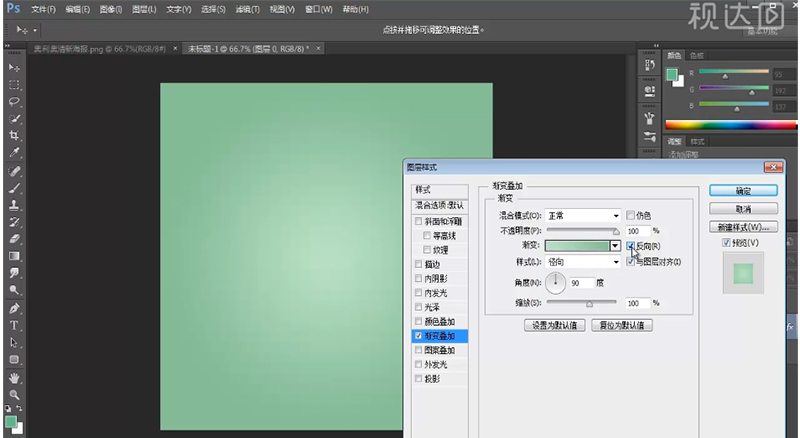Viewport: 800px width, 438px height.
Task: Adjust the 缩放 scale slider
Action: pos(589,303)
